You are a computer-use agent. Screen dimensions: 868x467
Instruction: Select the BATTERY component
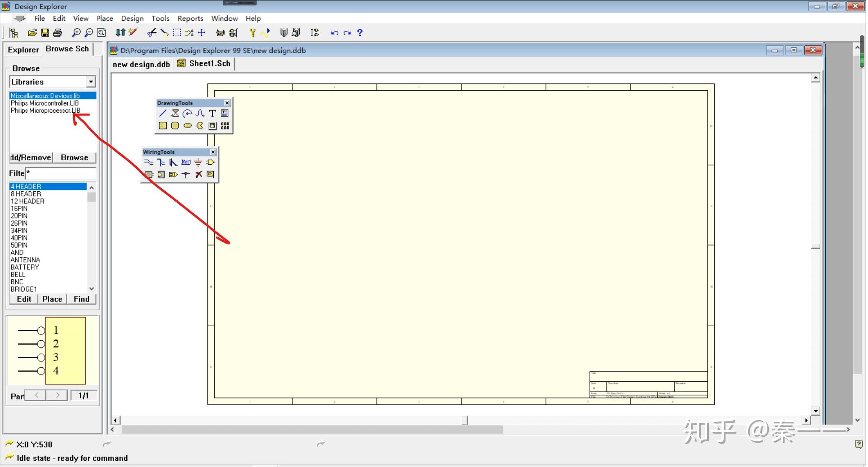pyautogui.click(x=25, y=267)
